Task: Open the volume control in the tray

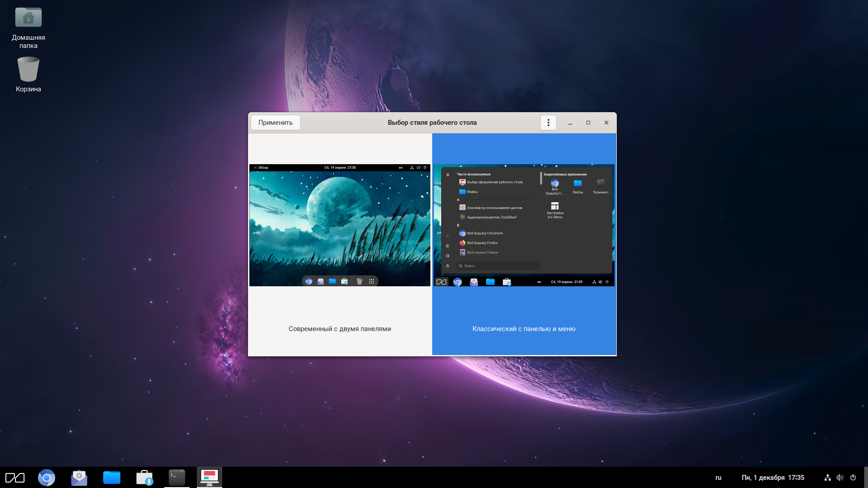Action: pos(840,478)
